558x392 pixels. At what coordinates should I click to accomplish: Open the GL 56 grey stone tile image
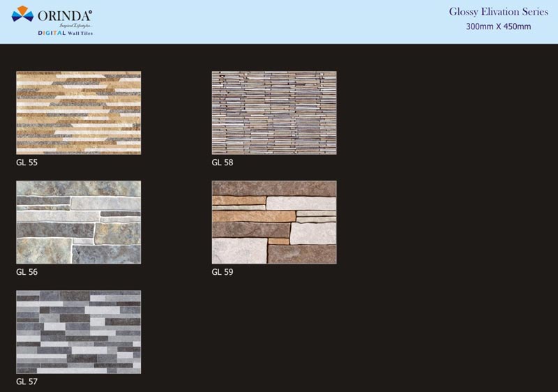pos(78,223)
